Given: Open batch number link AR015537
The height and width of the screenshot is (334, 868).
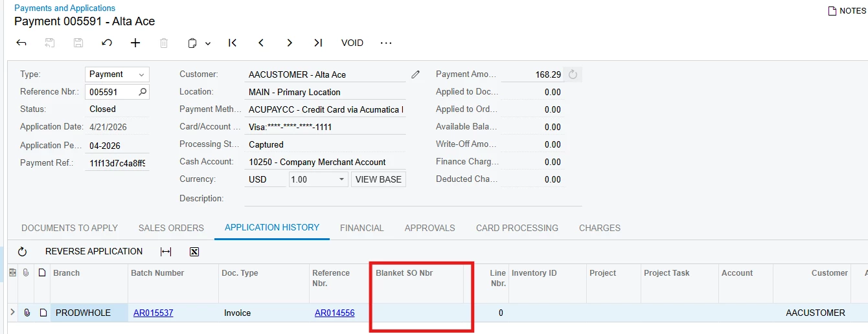Looking at the screenshot, I should (x=154, y=313).
